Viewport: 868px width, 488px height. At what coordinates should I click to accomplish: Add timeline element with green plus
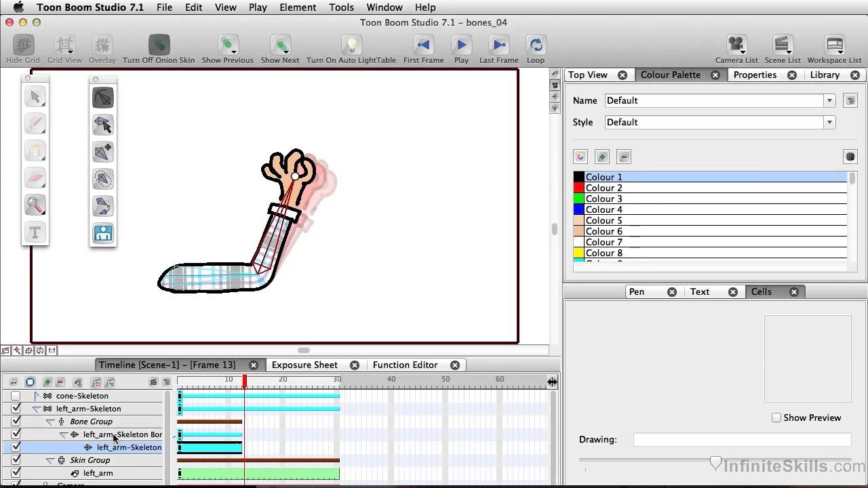click(x=47, y=382)
